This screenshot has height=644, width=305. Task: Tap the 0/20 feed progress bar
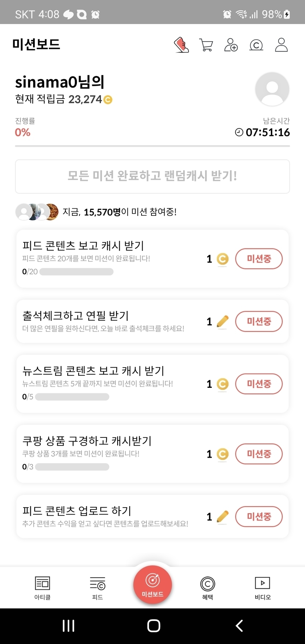76,272
